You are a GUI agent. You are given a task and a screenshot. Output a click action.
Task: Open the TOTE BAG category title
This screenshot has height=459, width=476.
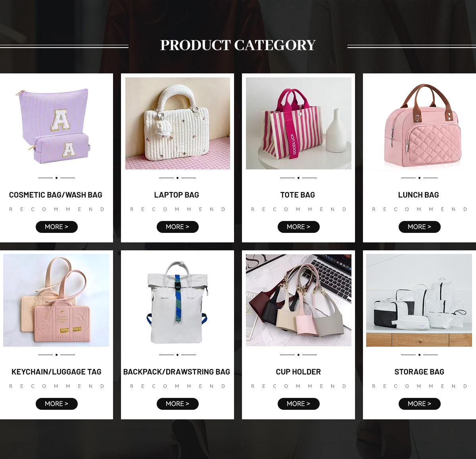(x=297, y=195)
